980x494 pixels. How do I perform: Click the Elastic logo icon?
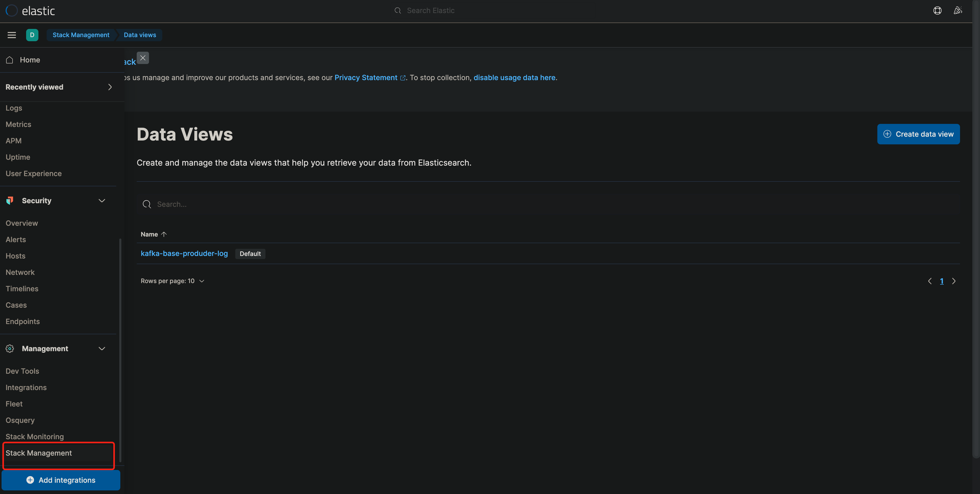(x=12, y=11)
